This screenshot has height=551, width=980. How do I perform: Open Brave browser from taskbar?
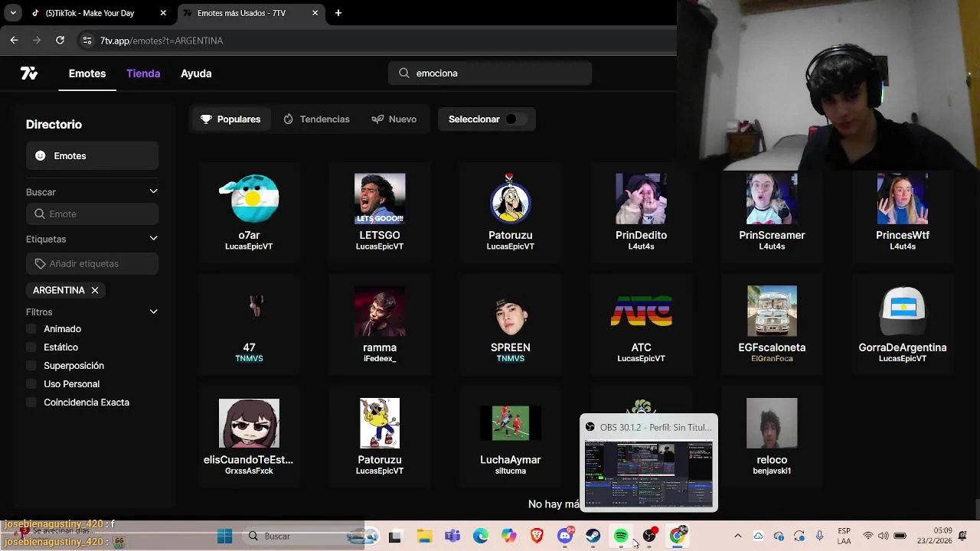click(x=537, y=536)
